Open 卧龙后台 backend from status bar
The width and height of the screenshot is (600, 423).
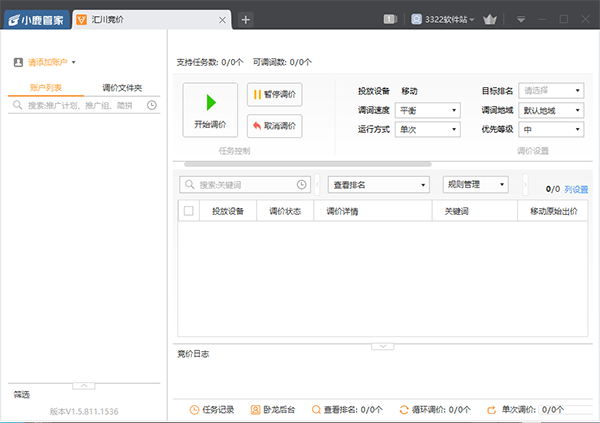[274, 409]
